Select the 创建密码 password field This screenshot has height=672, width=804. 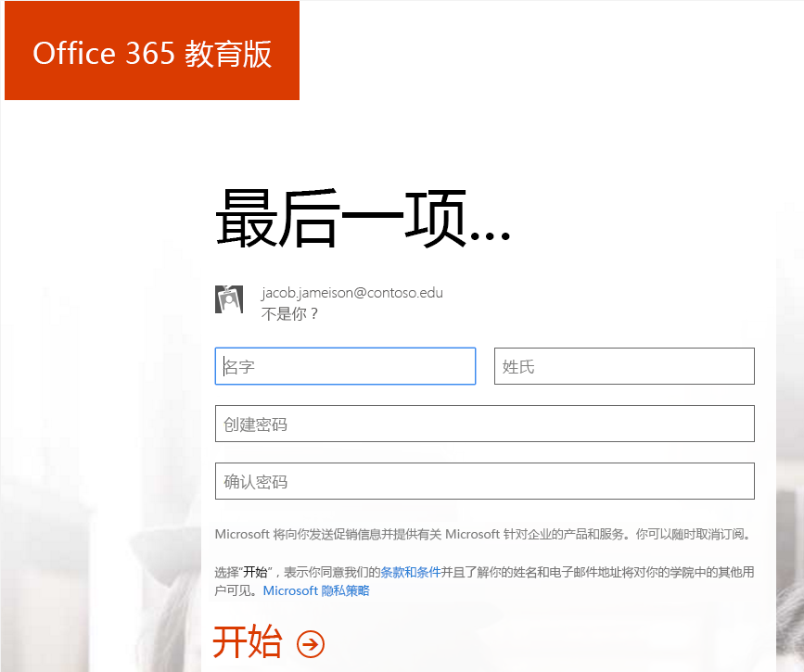click(x=485, y=424)
